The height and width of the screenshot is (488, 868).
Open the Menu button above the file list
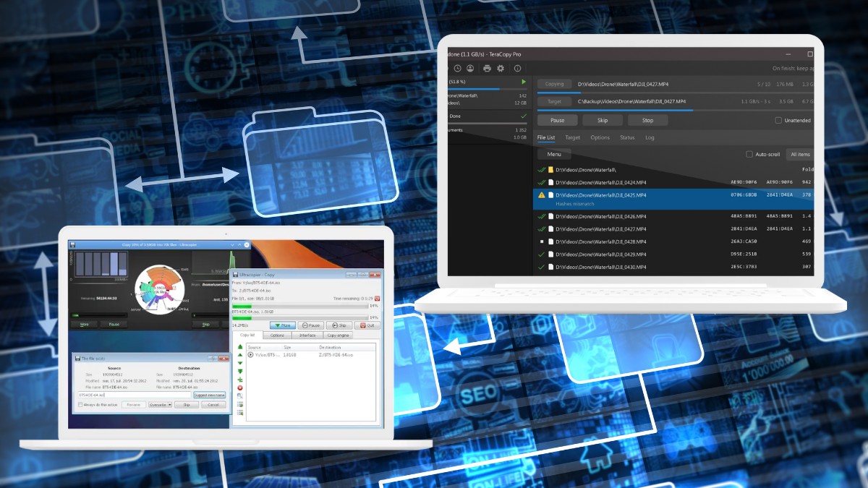click(x=554, y=154)
